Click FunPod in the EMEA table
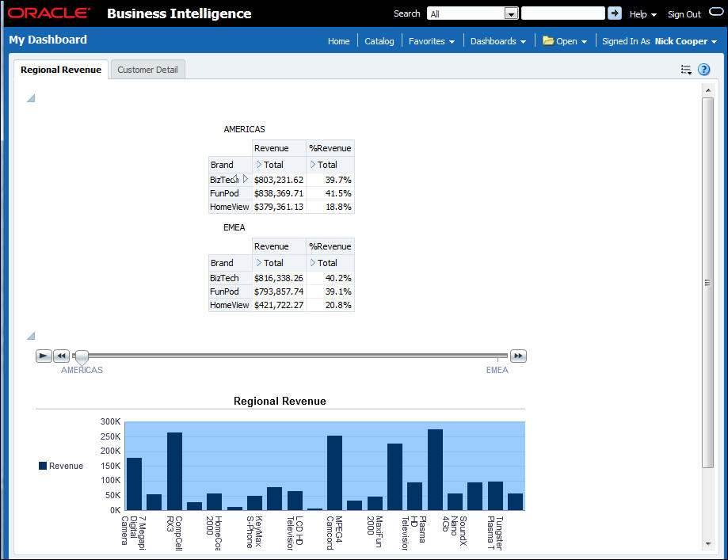 click(x=224, y=291)
